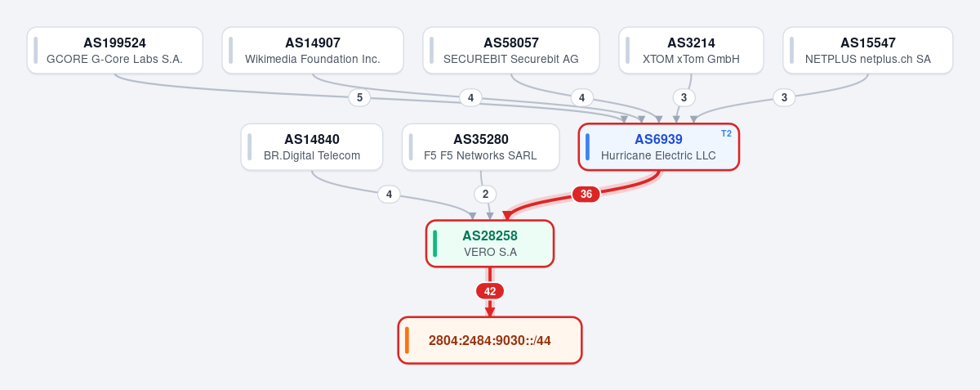This screenshot has width=980, height=390.
Task: Select the AS199524 GCORE node
Action: 115,51
